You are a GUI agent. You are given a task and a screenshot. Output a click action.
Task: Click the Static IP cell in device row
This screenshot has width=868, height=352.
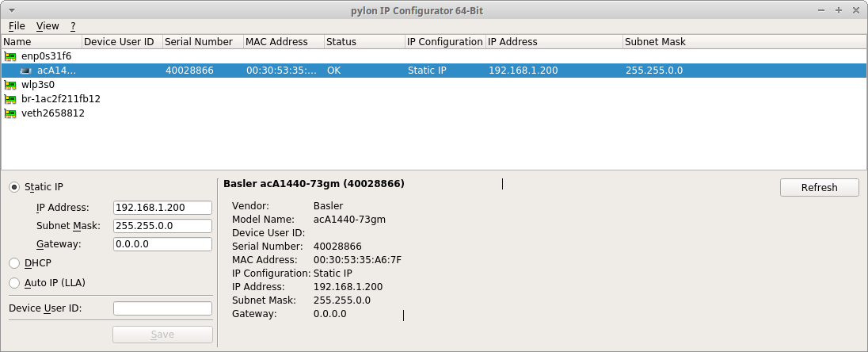pos(427,71)
